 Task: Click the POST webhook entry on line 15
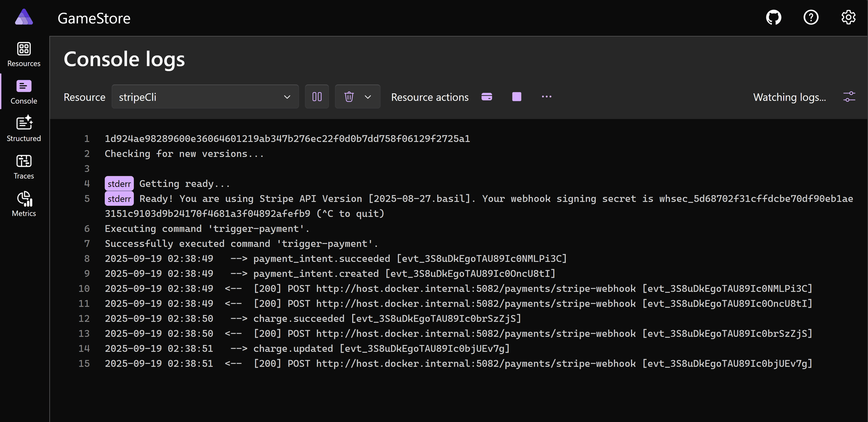459,363
